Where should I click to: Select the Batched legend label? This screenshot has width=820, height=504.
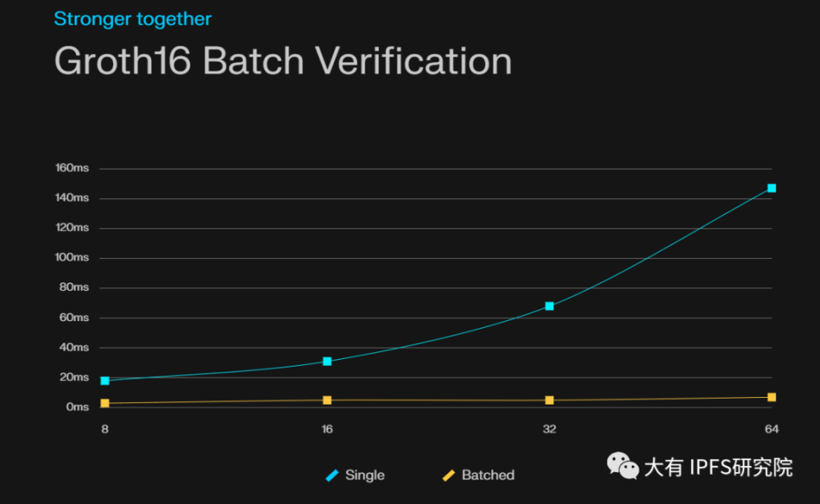488,475
